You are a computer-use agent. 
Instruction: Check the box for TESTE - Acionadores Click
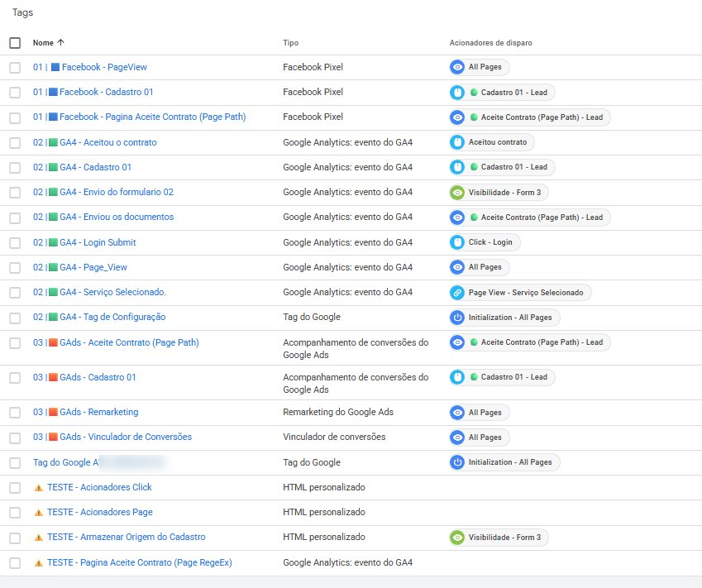click(x=15, y=488)
